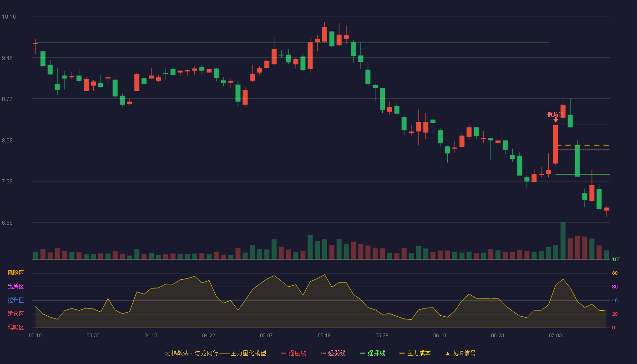Toggle the 强弱线 legend entry
637x364 pixels.
[333, 353]
